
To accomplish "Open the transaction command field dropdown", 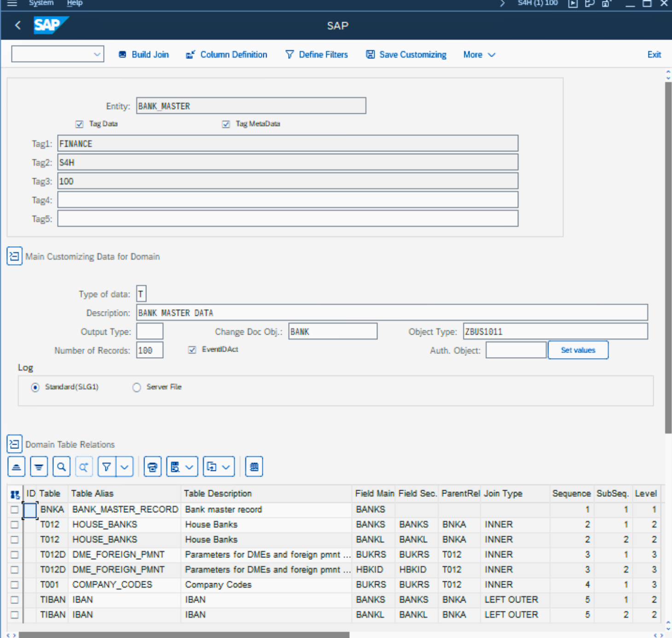I will coord(97,54).
